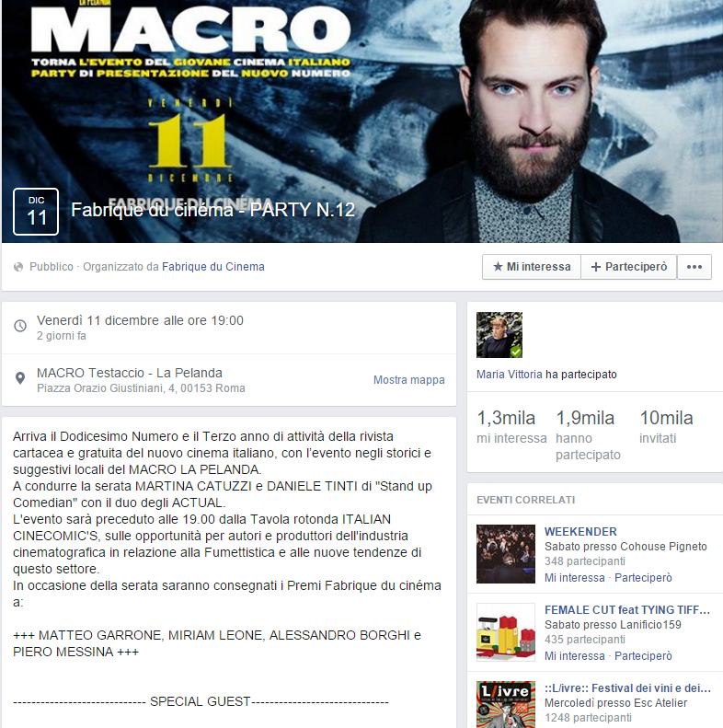
Task: Open Maria Vittoria profile picture
Action: tap(499, 335)
